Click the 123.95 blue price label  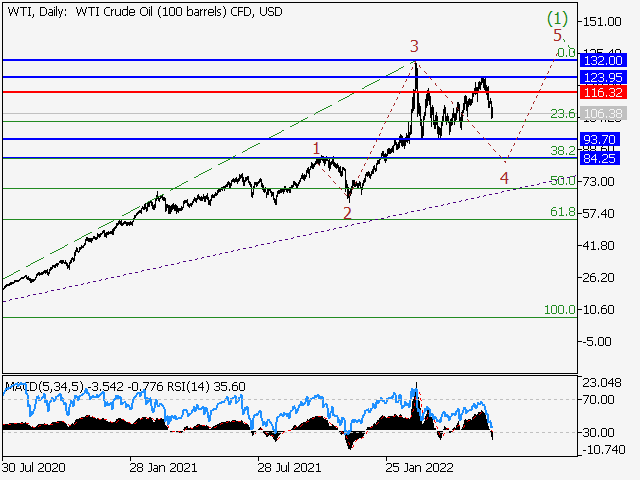click(x=603, y=77)
